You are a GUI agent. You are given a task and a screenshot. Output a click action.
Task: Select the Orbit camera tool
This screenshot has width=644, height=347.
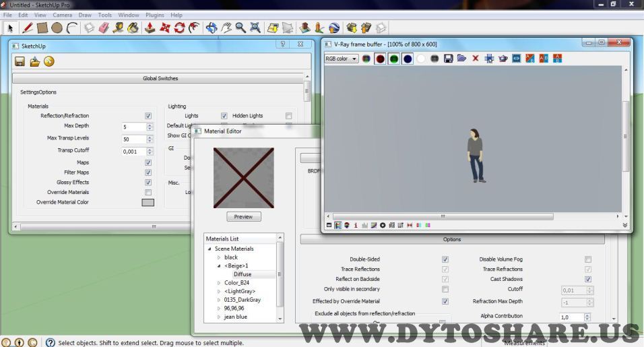click(211, 28)
